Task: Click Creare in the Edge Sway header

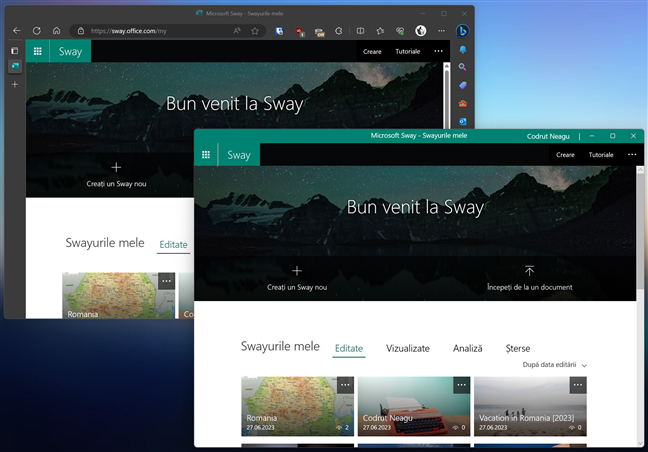Action: tap(372, 52)
